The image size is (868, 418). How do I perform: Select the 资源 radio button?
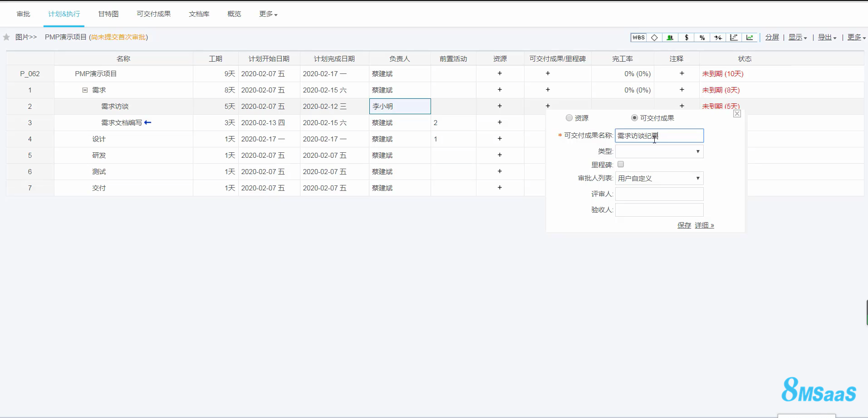coord(569,118)
